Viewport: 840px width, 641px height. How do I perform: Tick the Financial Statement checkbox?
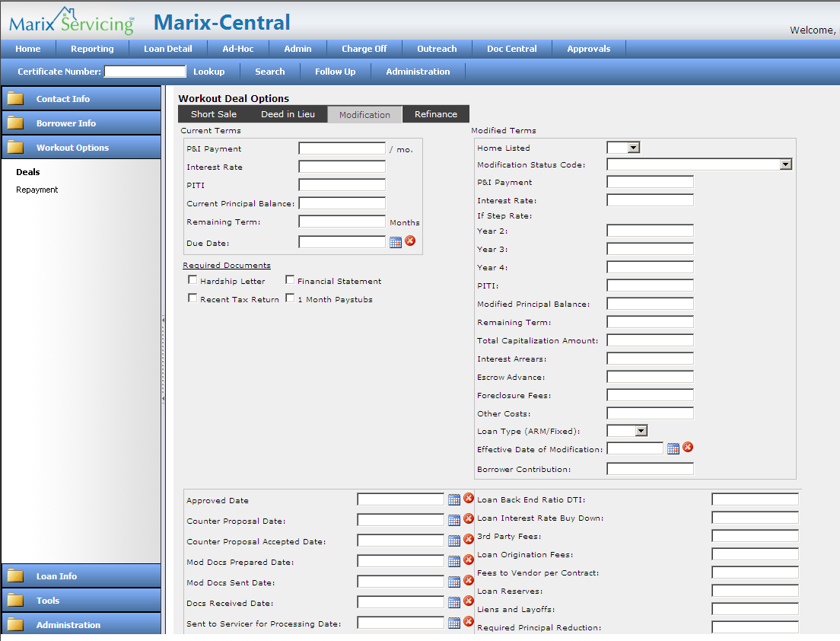click(x=290, y=279)
